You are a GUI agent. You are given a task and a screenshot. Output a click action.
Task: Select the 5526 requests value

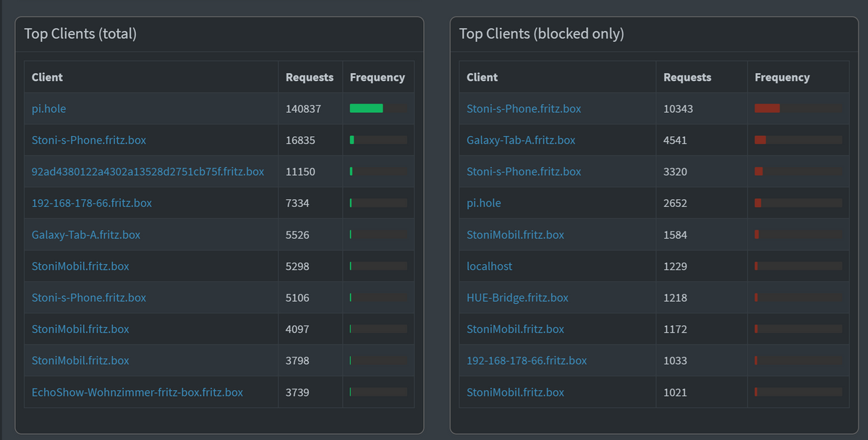click(x=297, y=234)
